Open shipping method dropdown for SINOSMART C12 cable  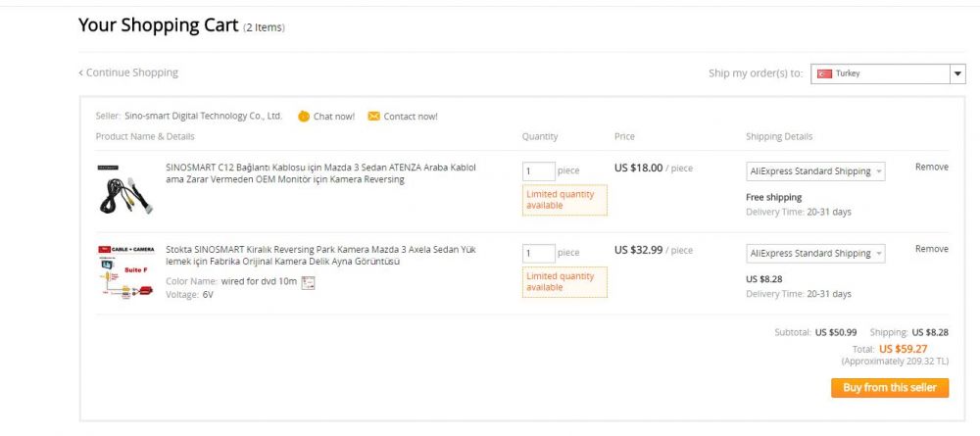click(815, 171)
